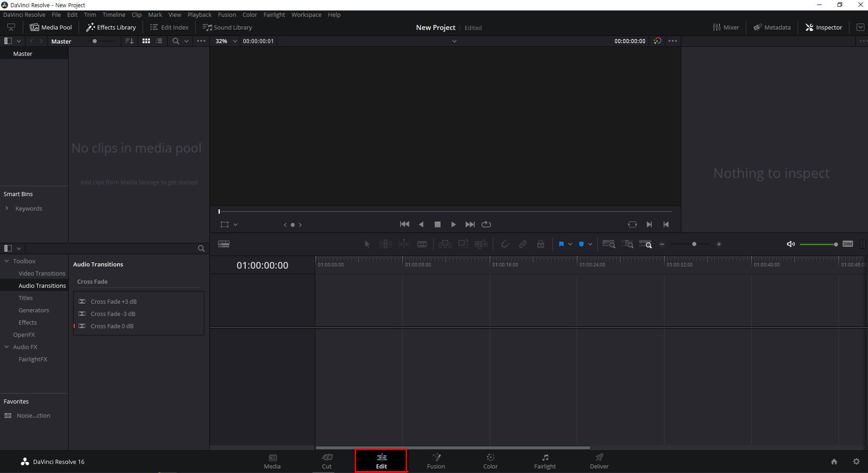Open Timeline View Options icon
Screen dimensions: 868x473
(x=224, y=244)
